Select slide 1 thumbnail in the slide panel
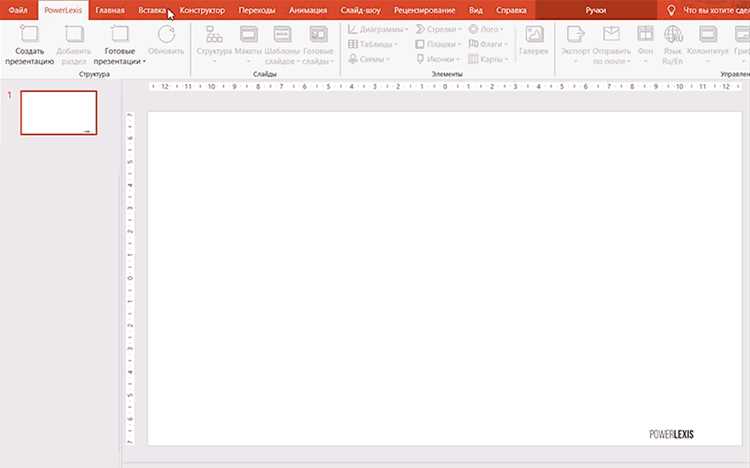The height and width of the screenshot is (468, 750). click(59, 113)
